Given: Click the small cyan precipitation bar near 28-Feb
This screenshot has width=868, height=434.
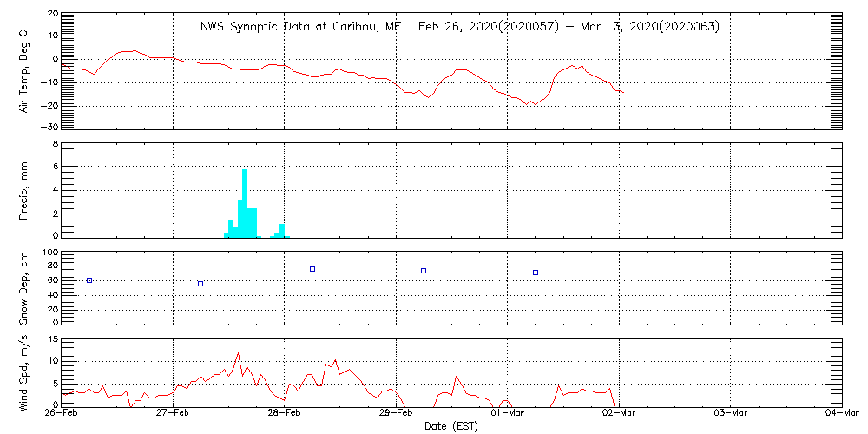Looking at the screenshot, I should [x=282, y=230].
